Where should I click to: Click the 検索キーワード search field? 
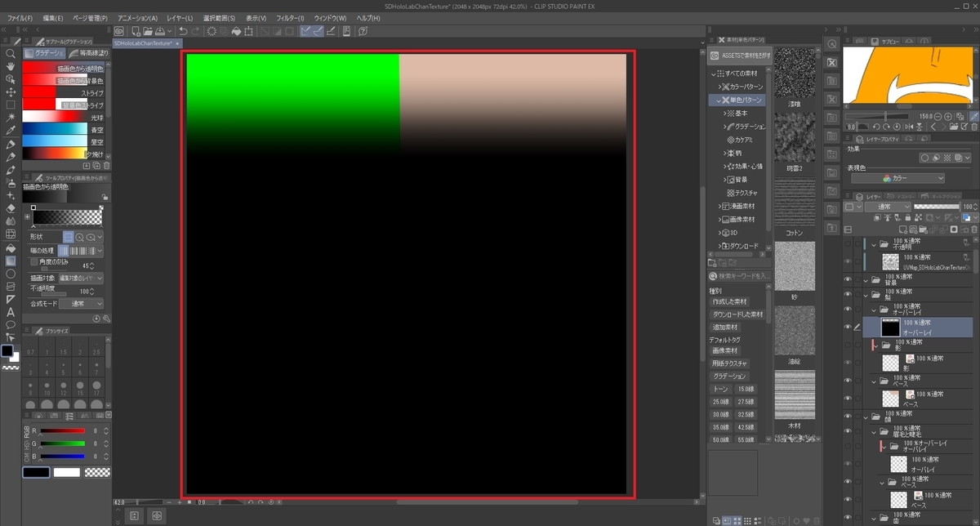coord(738,276)
